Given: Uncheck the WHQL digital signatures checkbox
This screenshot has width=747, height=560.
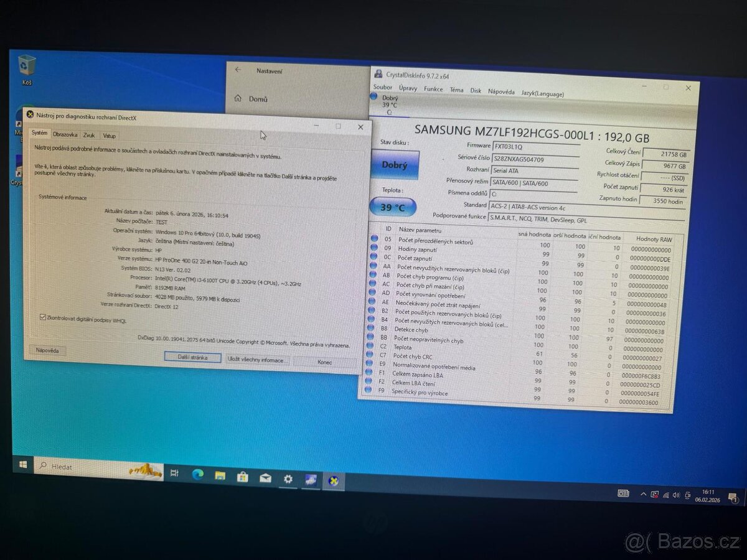Looking at the screenshot, I should click(x=42, y=317).
